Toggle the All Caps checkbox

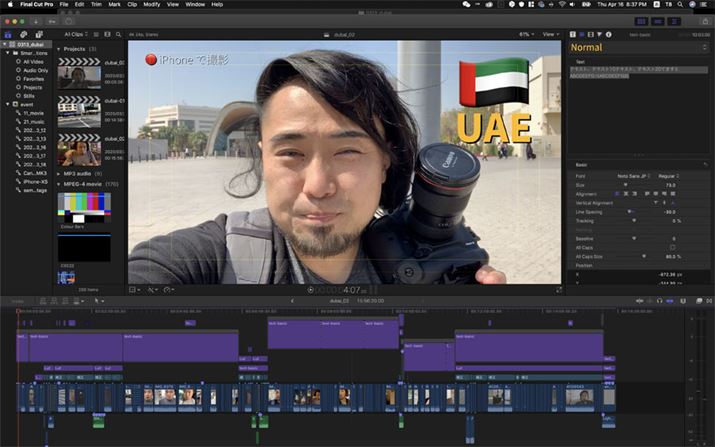click(672, 248)
